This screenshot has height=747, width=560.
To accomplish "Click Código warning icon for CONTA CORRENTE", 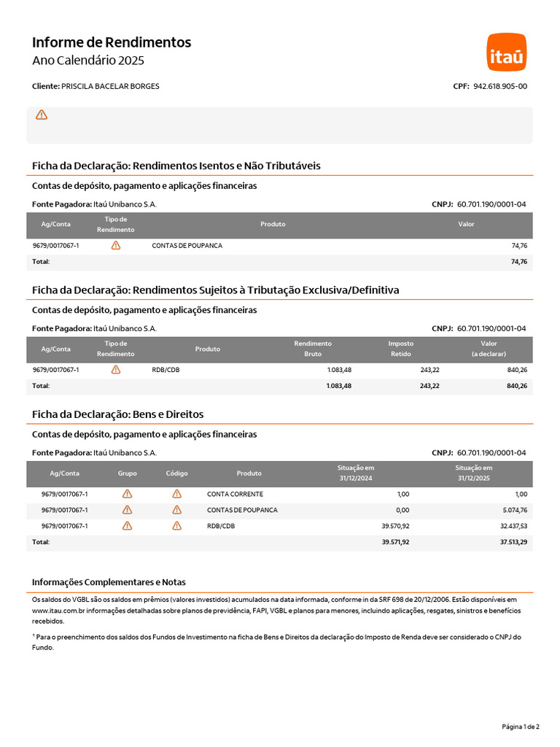I will coord(176,494).
